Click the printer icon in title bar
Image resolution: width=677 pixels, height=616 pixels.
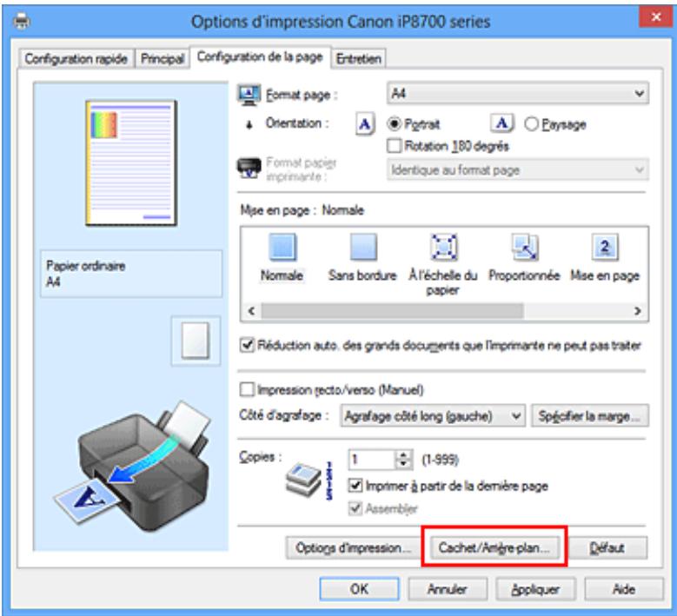pyautogui.click(x=22, y=21)
